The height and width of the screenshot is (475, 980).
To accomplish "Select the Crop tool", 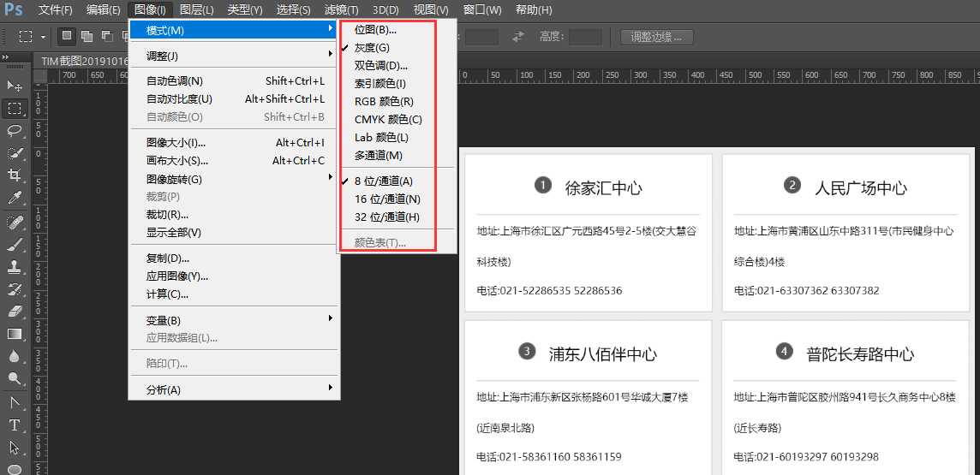I will [14, 175].
